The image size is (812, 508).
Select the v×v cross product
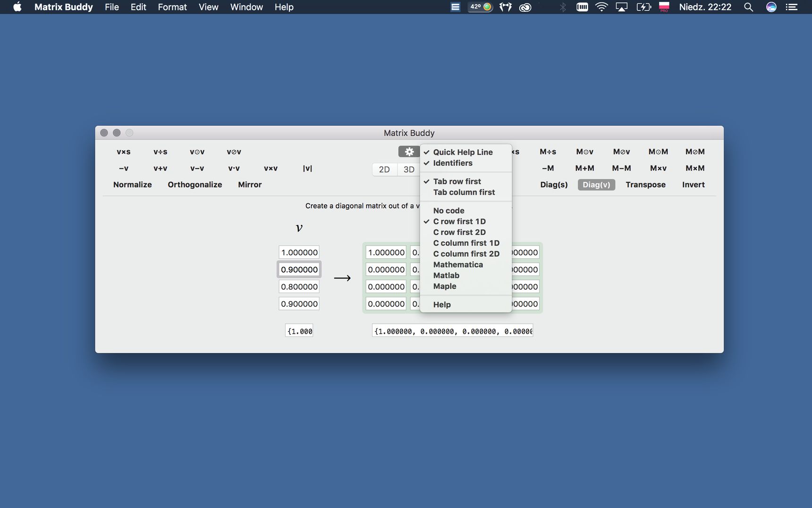point(271,168)
